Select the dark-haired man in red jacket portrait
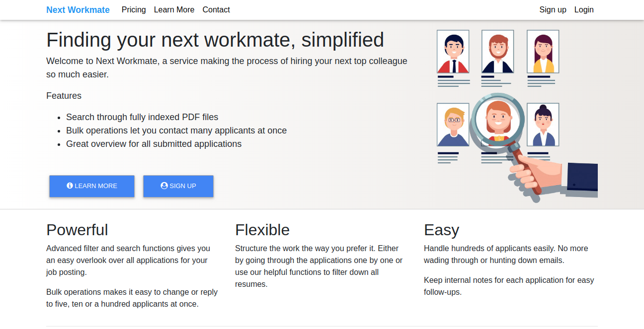644x329 pixels. click(x=453, y=52)
